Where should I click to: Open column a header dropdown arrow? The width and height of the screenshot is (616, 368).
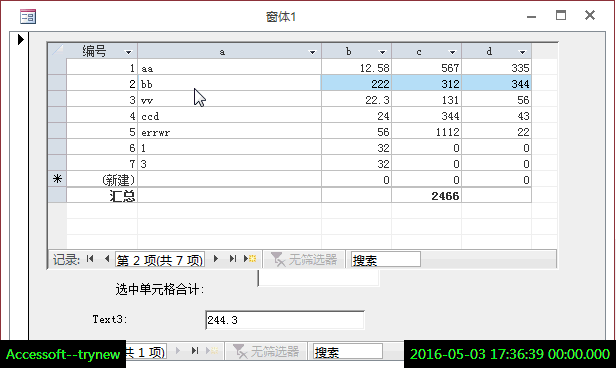(312, 52)
